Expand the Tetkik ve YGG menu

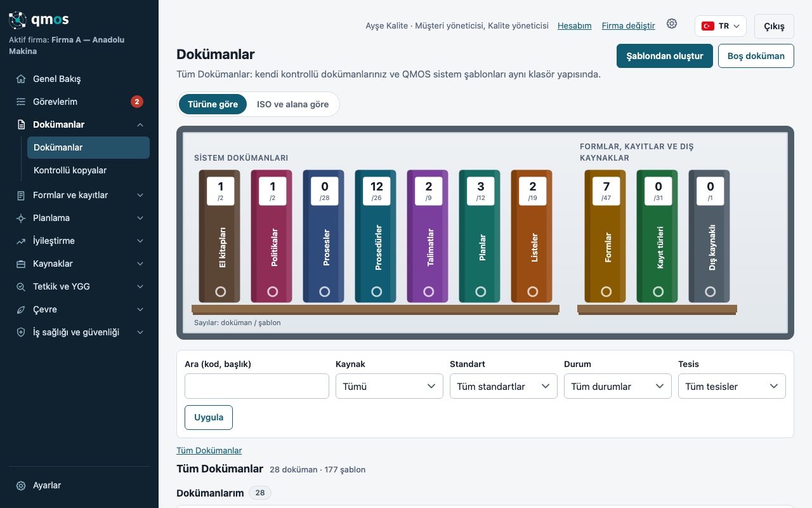pos(140,286)
